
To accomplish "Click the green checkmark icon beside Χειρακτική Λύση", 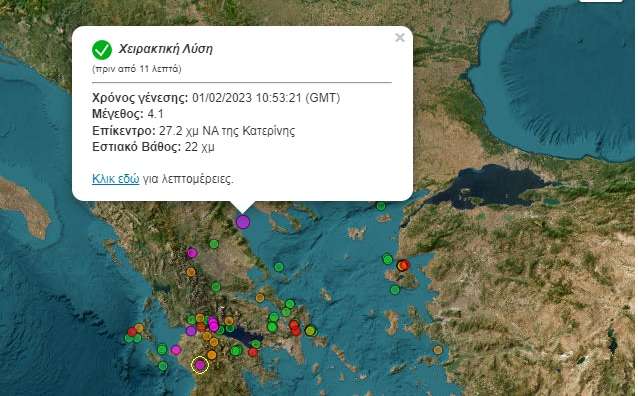I will [x=102, y=50].
